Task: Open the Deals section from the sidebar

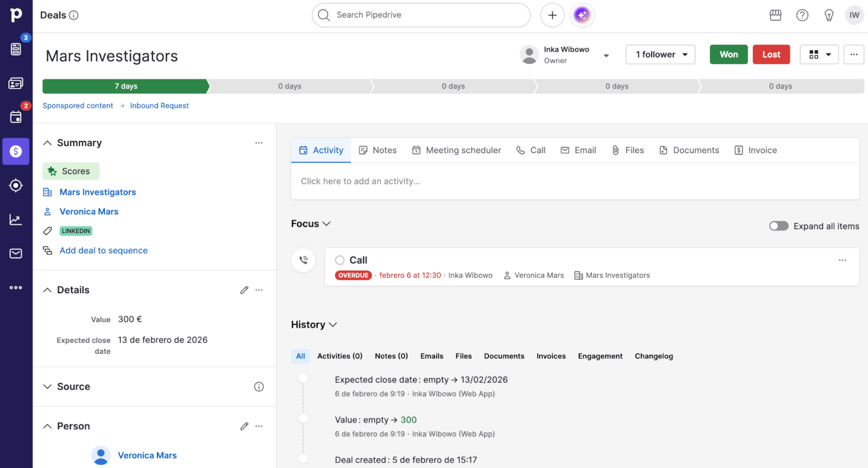Action: (x=16, y=151)
